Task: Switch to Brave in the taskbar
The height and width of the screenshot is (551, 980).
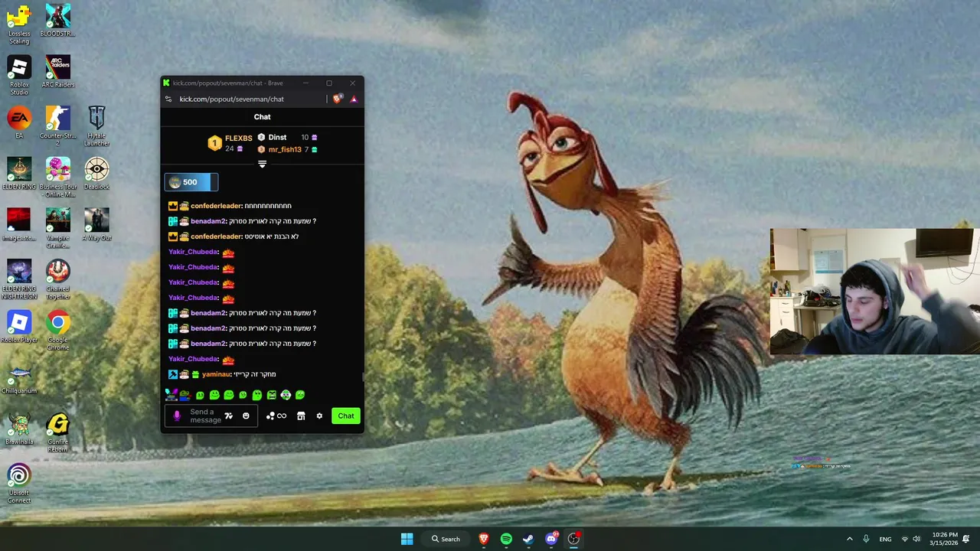Action: click(484, 539)
